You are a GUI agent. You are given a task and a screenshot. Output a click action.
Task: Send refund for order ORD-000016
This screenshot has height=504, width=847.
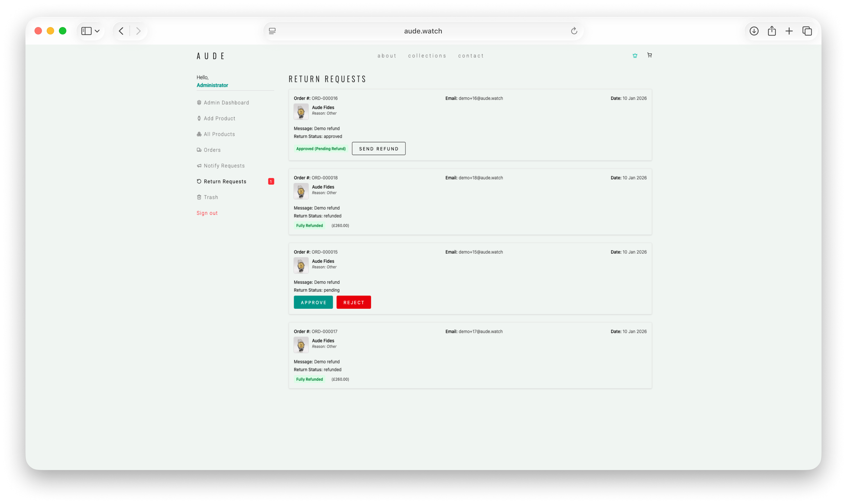378,149
